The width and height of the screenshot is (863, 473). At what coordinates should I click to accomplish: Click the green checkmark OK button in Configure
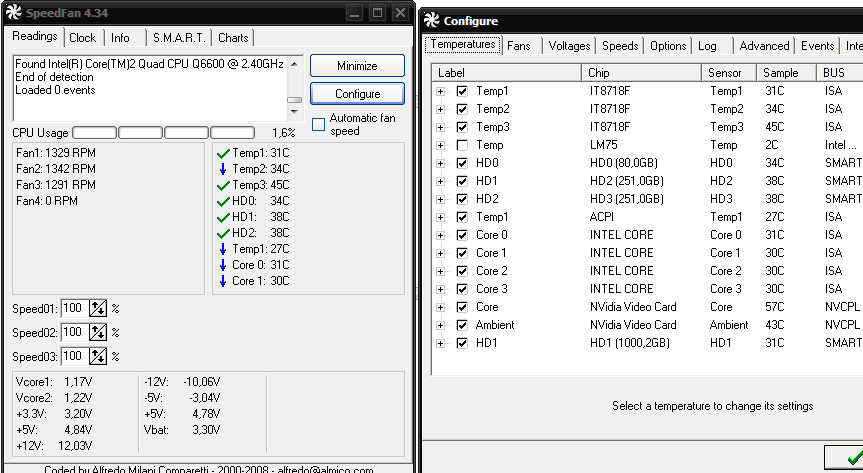(x=845, y=457)
